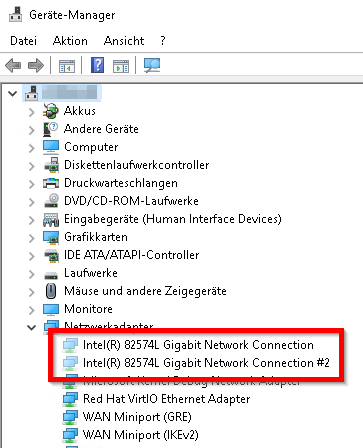Expand the Eingabegeräte category
This screenshot has height=448, width=363.
31,220
